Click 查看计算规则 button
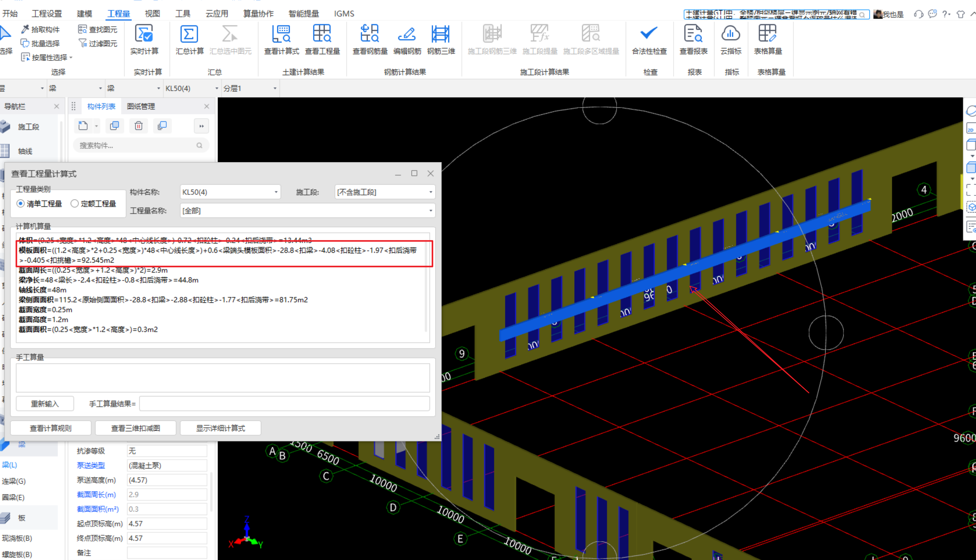The width and height of the screenshot is (976, 560). click(50, 428)
